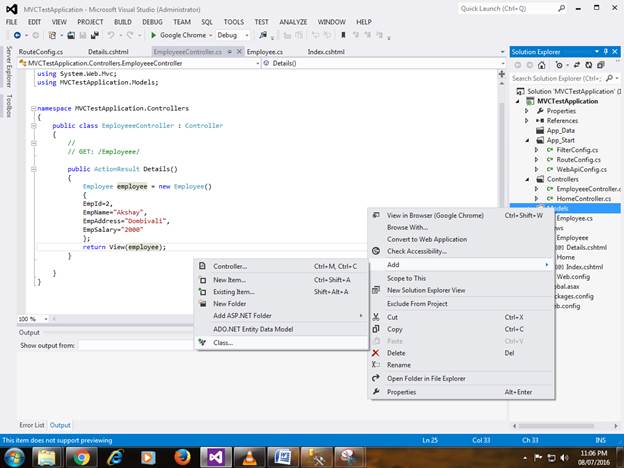Start debugging with the Google Chrome play button
Viewport: 624px width, 468px height.
pos(152,35)
